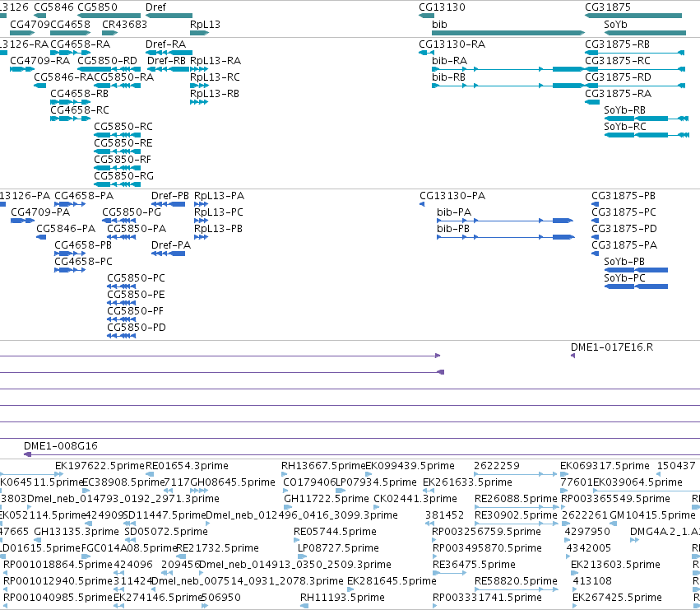
Task: Click EST LP07934.5prime
Action: coord(376,482)
